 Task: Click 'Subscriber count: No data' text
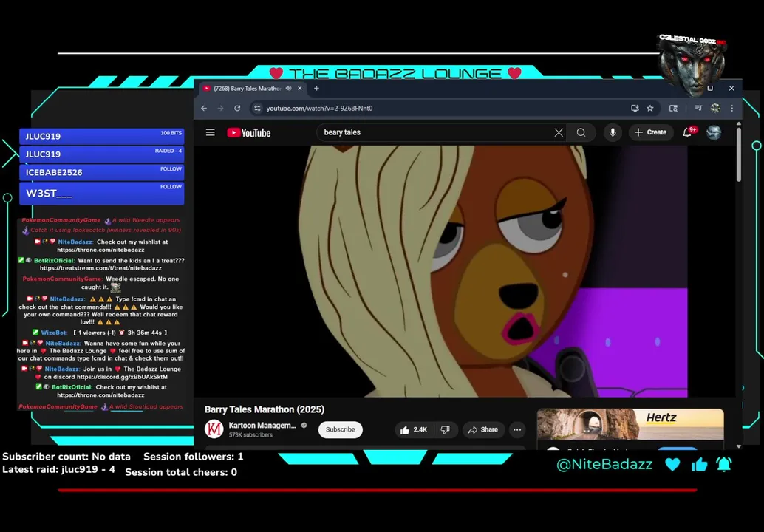(66, 457)
